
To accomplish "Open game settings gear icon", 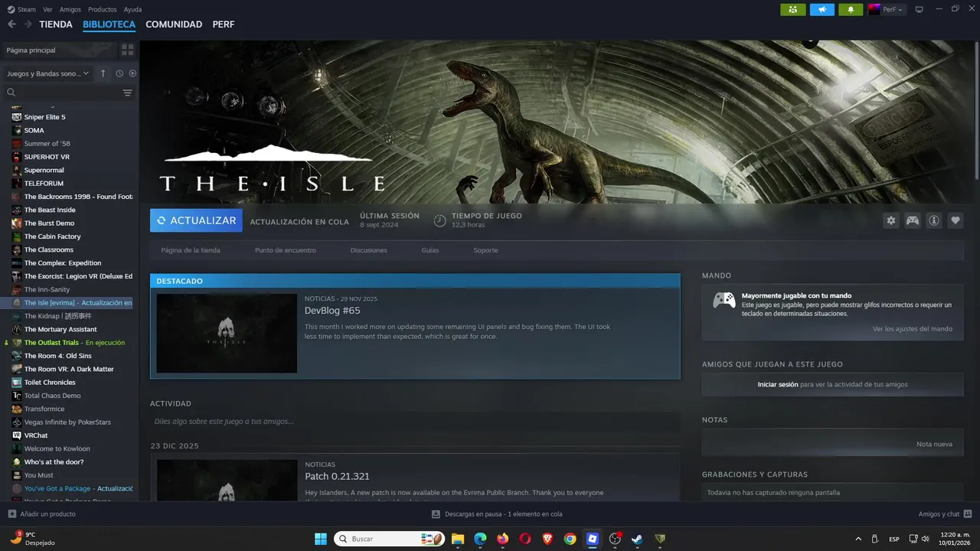I will click(890, 220).
